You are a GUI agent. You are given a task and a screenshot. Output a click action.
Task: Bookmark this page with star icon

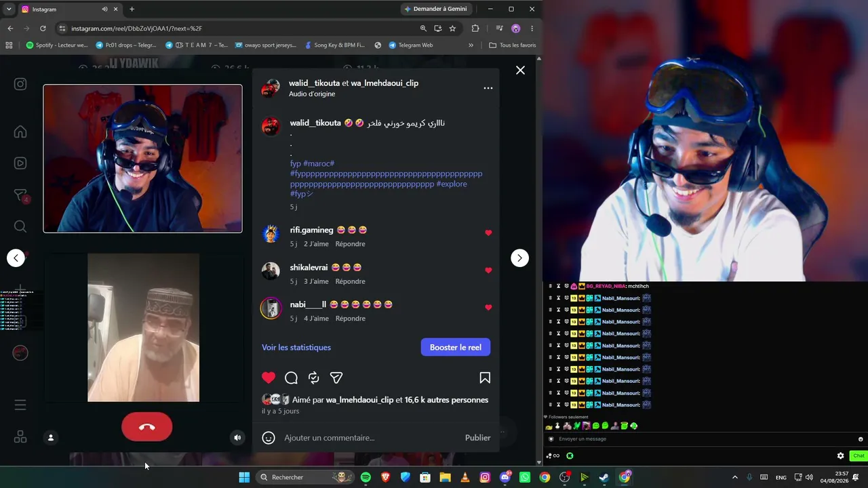point(452,28)
